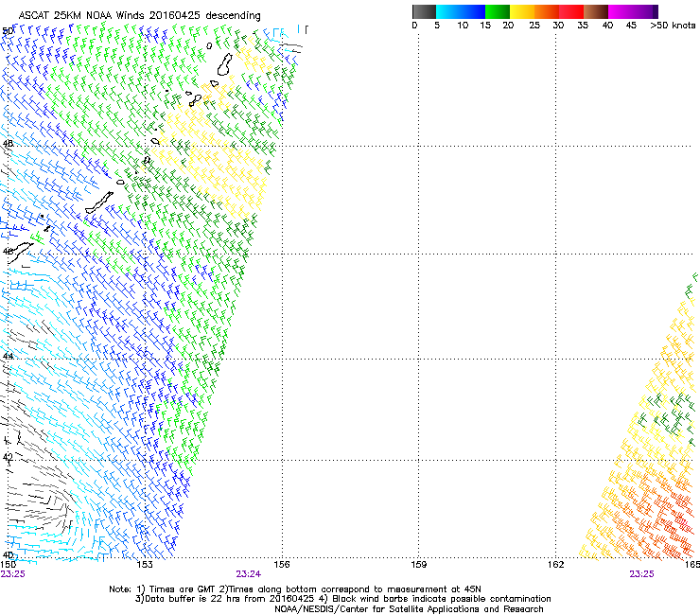Click the note 'Times are GMT'
Viewport: 700px width, 615px height.
coord(182,589)
